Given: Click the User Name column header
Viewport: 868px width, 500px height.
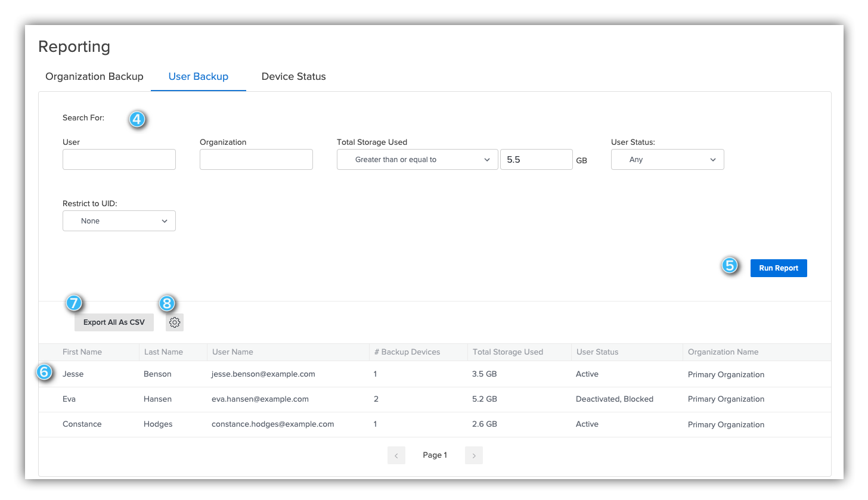Looking at the screenshot, I should [x=233, y=352].
